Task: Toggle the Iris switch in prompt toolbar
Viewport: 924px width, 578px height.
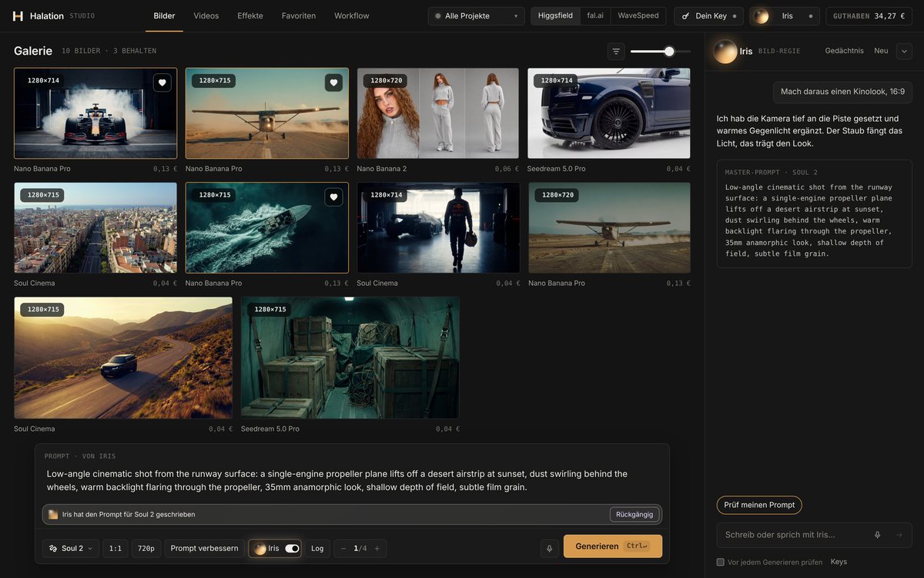Action: 293,549
